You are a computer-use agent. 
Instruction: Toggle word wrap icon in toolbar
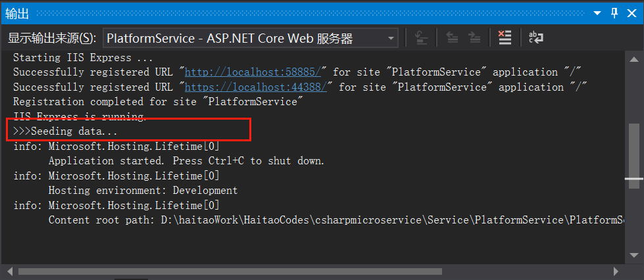tap(535, 37)
